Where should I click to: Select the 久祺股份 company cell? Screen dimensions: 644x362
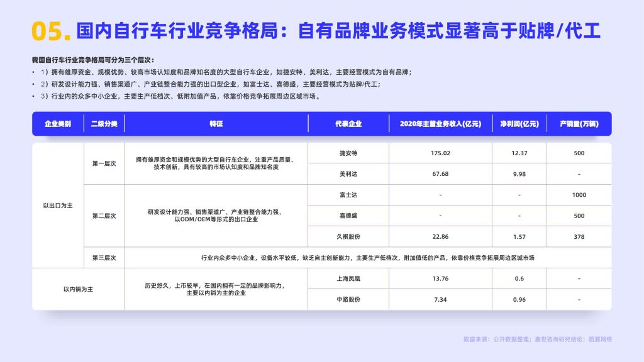pos(348,237)
